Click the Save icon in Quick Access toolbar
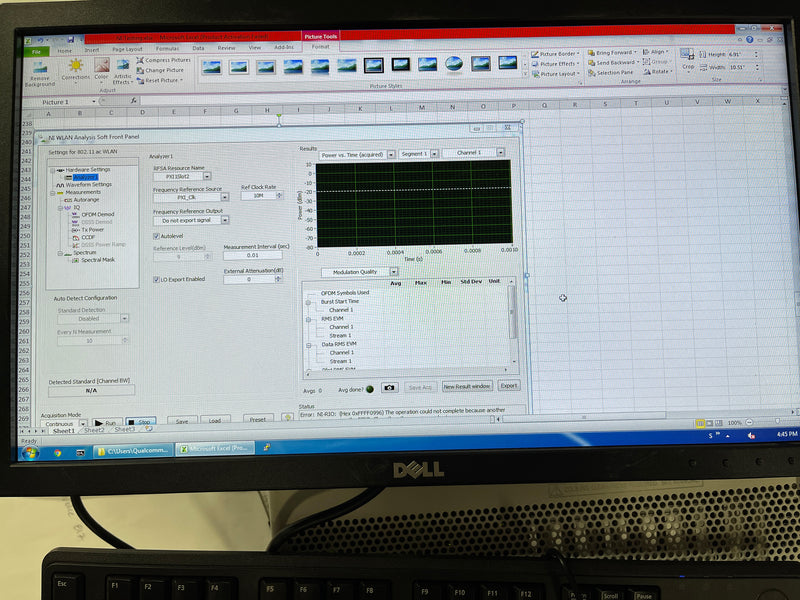The width and height of the screenshot is (800, 600). pyautogui.click(x=70, y=40)
